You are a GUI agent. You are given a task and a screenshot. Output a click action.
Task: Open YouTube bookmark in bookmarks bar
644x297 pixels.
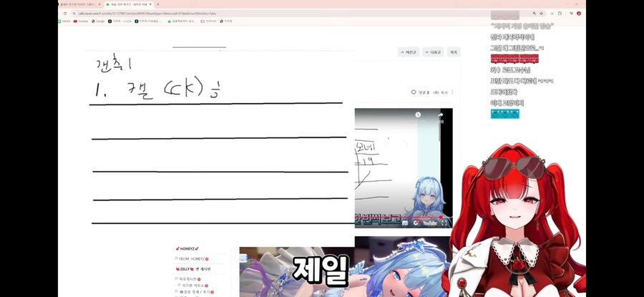point(82,21)
